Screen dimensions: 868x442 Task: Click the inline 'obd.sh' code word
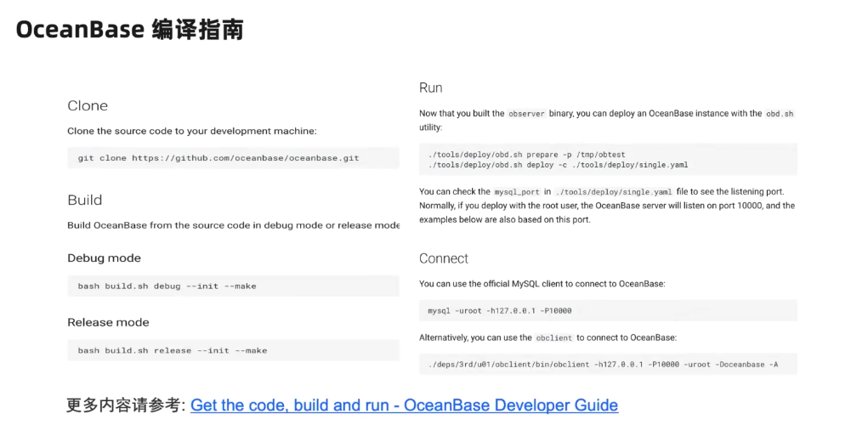click(780, 114)
